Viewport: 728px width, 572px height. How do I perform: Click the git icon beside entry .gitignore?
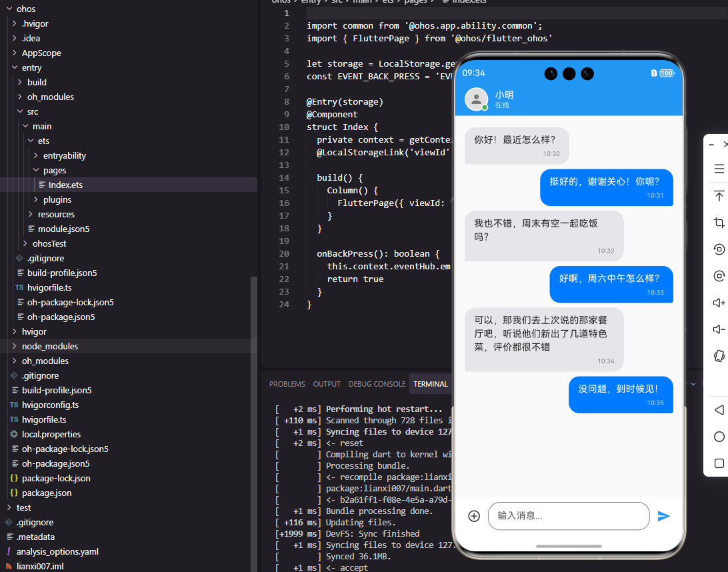click(19, 258)
